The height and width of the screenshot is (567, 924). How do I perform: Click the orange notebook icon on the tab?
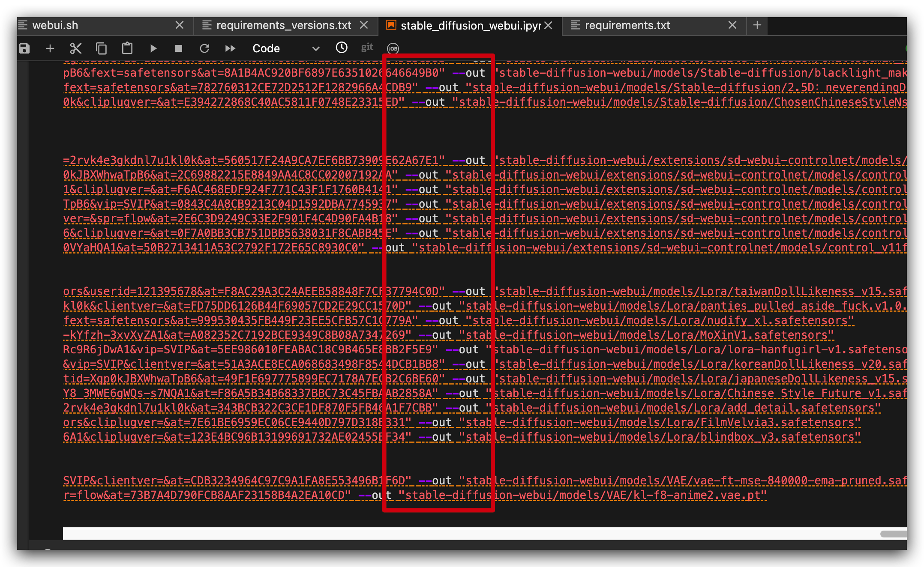[x=391, y=25]
